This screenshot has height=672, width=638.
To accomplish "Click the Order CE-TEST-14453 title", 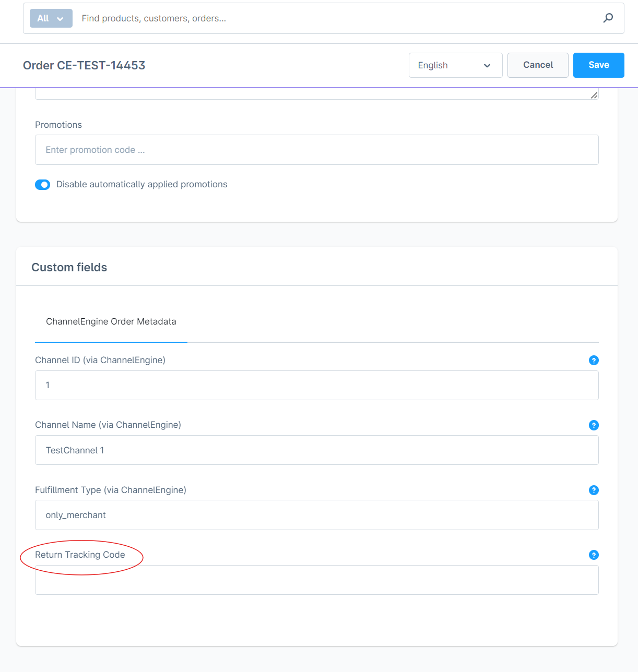I will [x=84, y=66].
